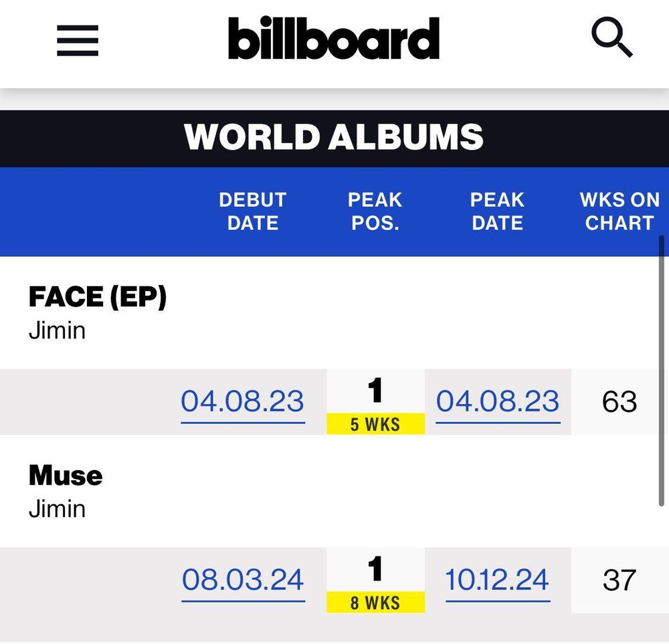Open FACE (EP) peak date 04.08.23 link
This screenshot has width=669, height=644.
[498, 402]
